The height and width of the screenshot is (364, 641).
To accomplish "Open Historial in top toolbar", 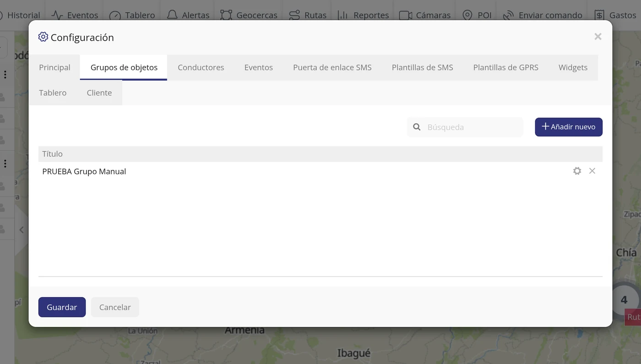I will (x=20, y=15).
